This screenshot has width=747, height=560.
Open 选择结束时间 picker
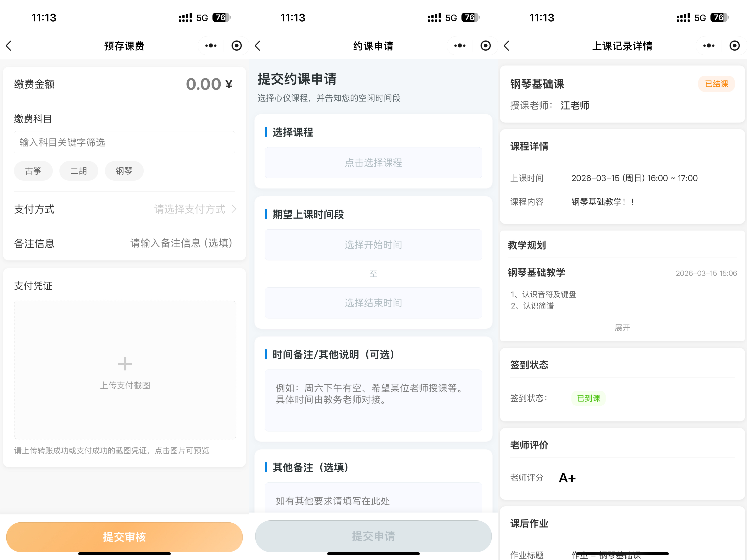click(x=373, y=303)
